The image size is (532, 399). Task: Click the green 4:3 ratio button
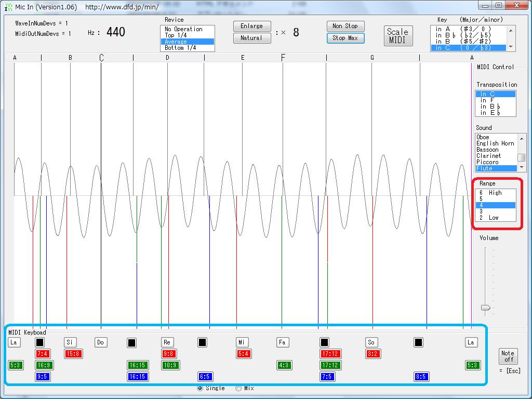pyautogui.click(x=284, y=365)
